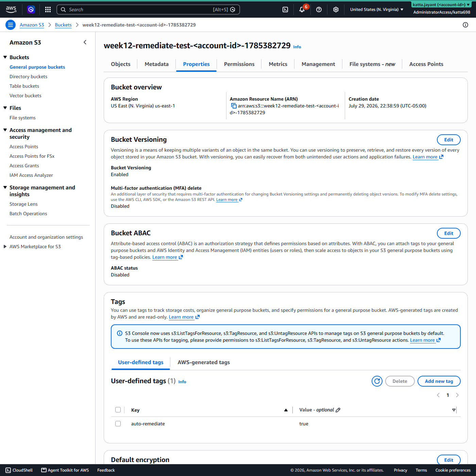Click the search bar Amazon Q icon

(x=233, y=10)
